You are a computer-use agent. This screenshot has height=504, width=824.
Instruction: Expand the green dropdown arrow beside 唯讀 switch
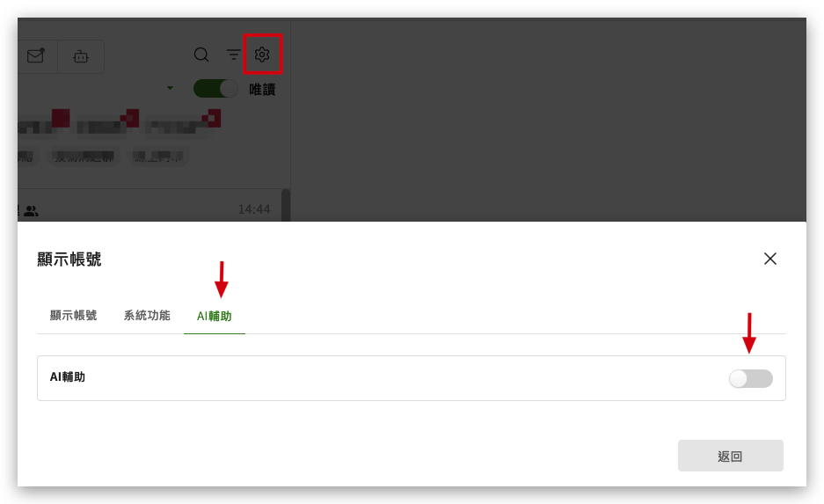coord(170,88)
